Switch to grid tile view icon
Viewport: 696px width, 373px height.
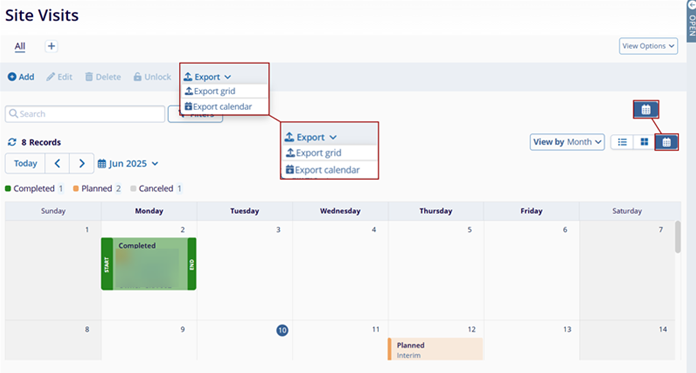(645, 142)
